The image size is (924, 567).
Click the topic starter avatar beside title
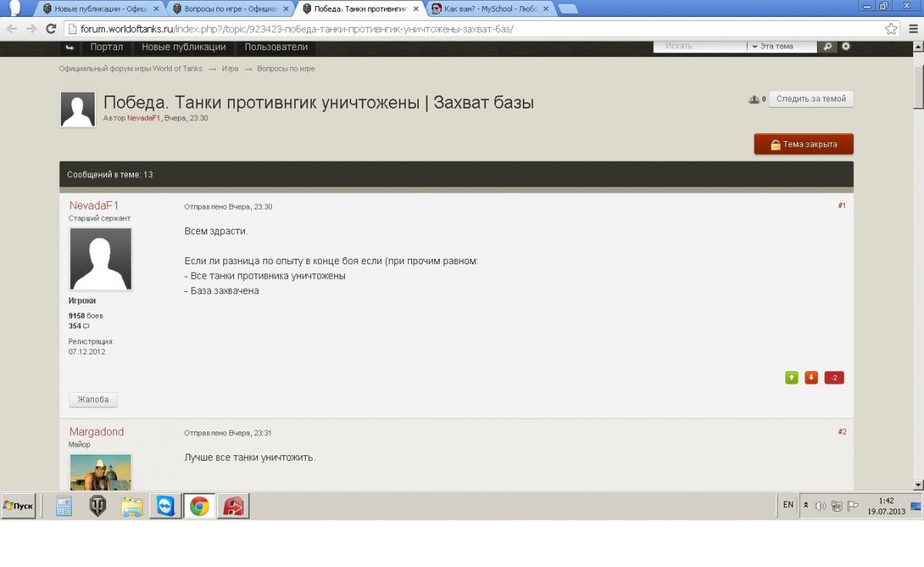point(78,109)
